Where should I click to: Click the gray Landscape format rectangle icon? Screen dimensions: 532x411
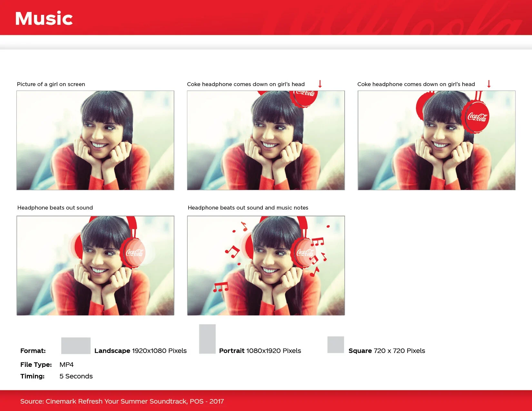click(76, 346)
